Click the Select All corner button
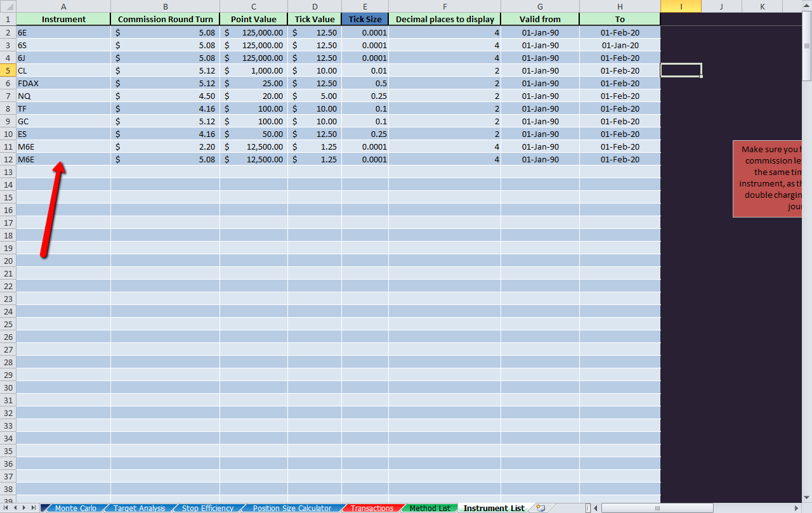This screenshot has height=513, width=812. coord(8,6)
